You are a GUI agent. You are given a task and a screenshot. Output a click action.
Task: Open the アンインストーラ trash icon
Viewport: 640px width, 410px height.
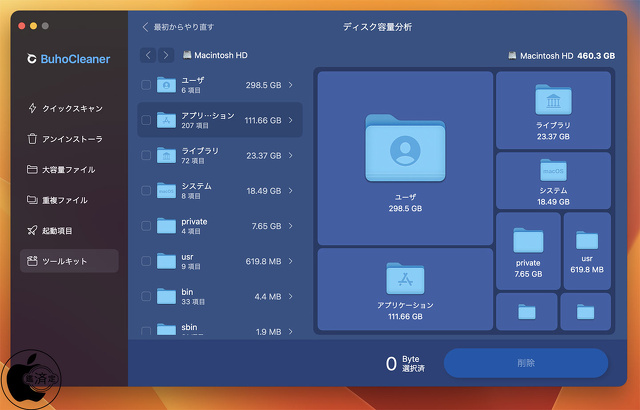32,139
